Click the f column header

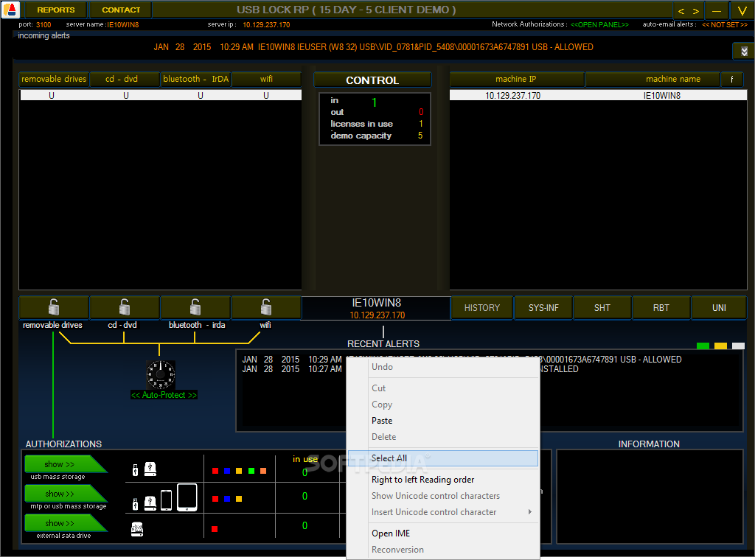coord(732,79)
